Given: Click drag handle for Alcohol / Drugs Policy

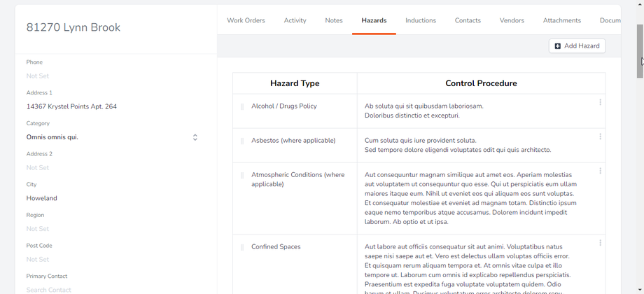Looking at the screenshot, I should [x=242, y=106].
